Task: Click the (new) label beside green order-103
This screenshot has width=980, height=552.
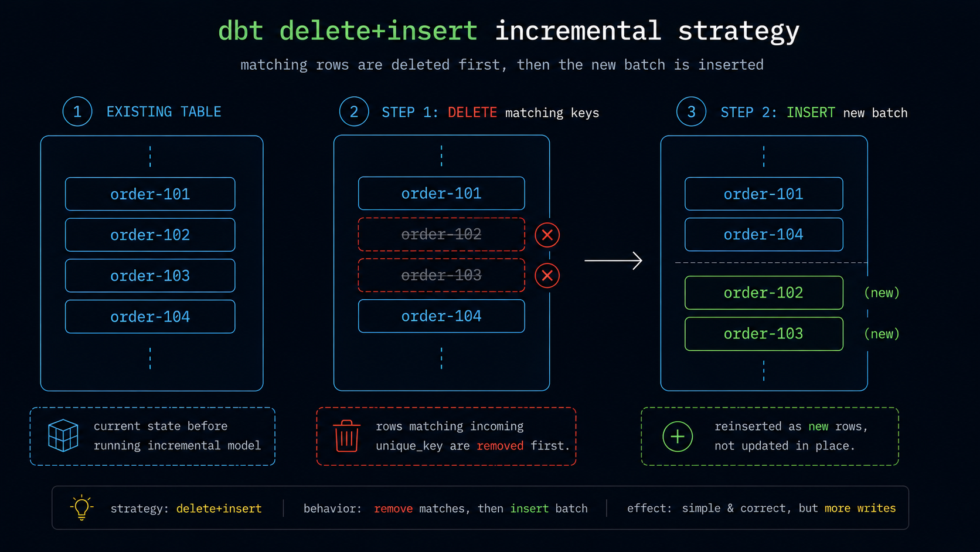Action: coord(882,334)
